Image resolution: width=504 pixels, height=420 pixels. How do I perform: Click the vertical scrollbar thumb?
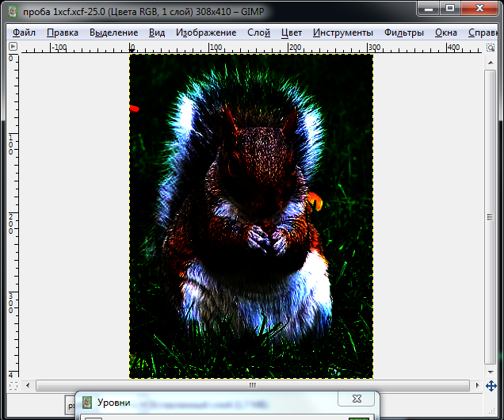point(491,217)
